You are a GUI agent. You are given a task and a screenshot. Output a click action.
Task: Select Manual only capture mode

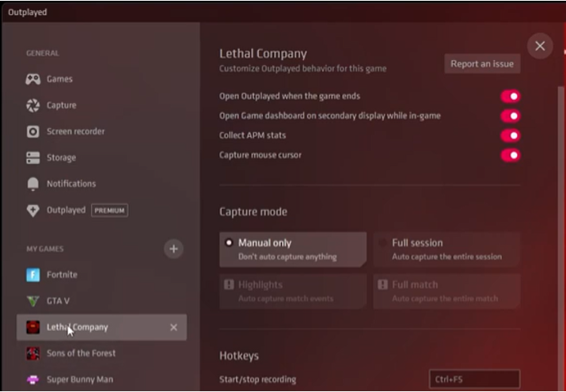[x=293, y=249]
